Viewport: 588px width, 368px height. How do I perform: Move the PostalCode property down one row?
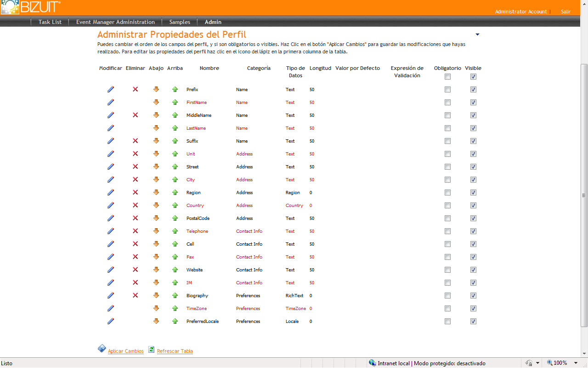coord(156,218)
